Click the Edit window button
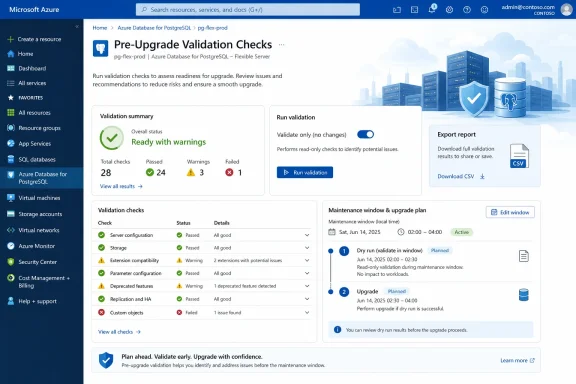Image resolution: width=576 pixels, height=384 pixels. pyautogui.click(x=510, y=212)
